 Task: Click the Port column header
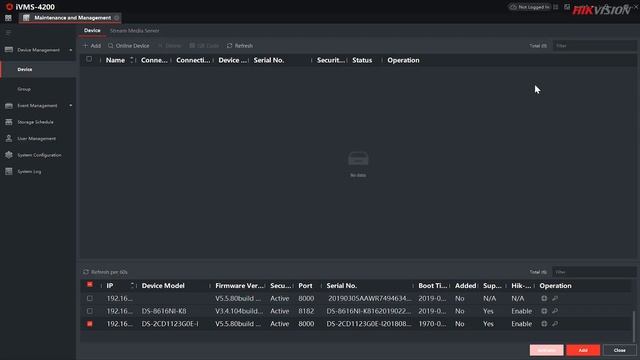tap(305, 286)
